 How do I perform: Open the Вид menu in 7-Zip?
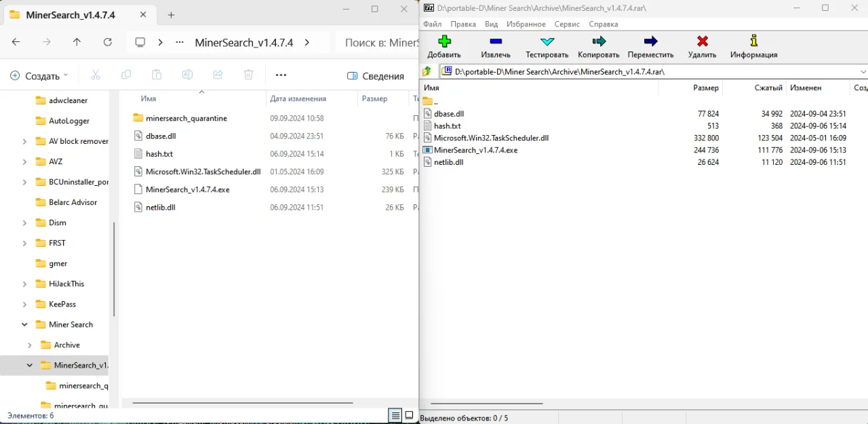tap(491, 24)
